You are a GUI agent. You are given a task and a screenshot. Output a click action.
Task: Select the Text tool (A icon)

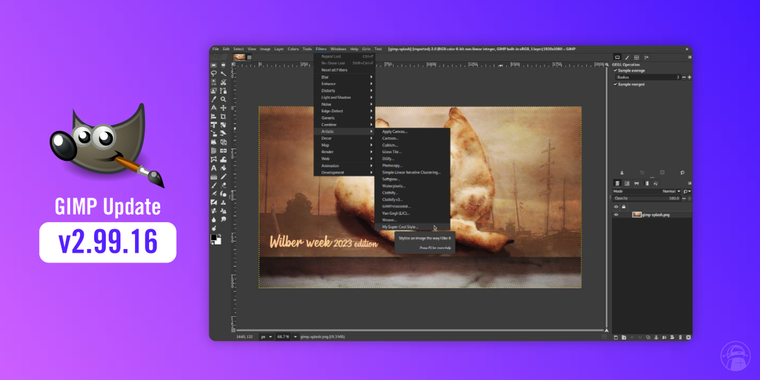214,168
